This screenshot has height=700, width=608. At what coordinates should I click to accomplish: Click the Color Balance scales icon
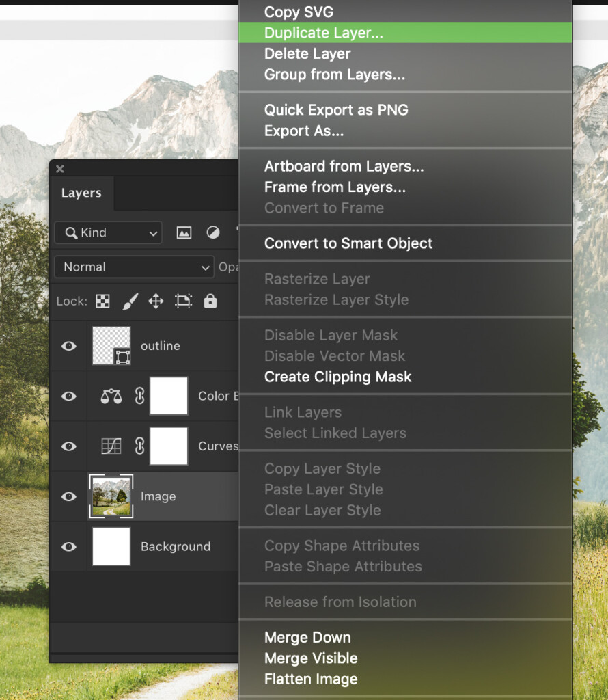111,396
